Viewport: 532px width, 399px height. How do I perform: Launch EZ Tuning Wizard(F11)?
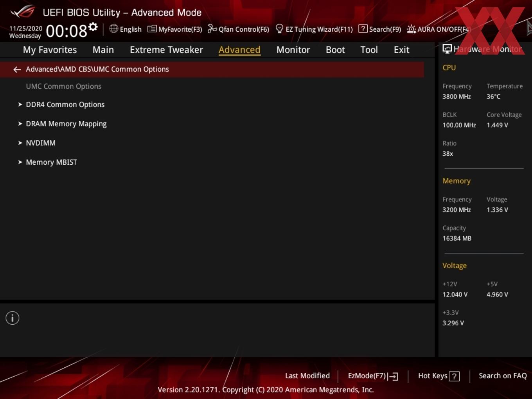pyautogui.click(x=314, y=29)
